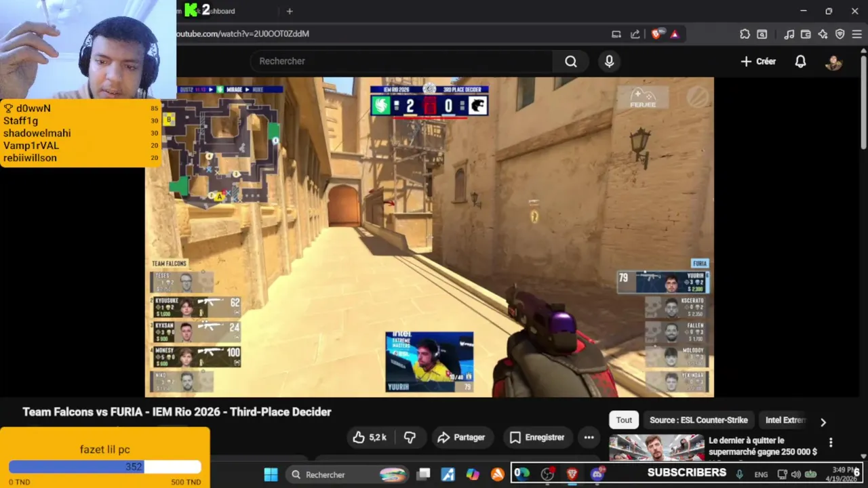Click shadowelmahi in the leaderboard overlay
Screen dimensions: 868x488
tap(37, 134)
